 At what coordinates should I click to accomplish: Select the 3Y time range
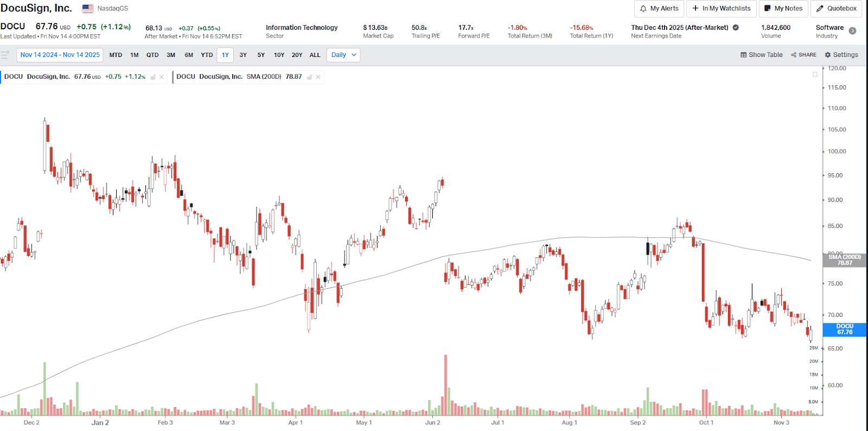pyautogui.click(x=243, y=55)
